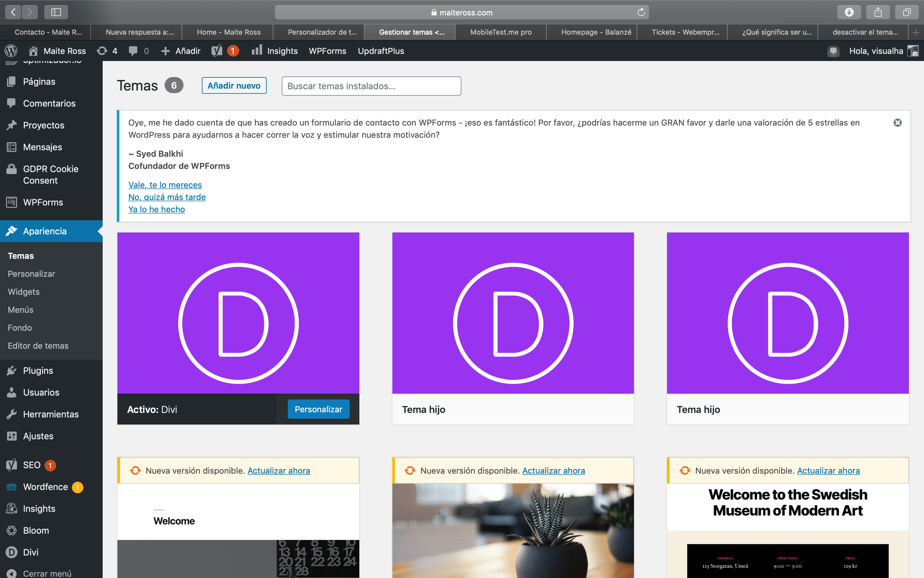This screenshot has width=924, height=578.
Task: Open UpdraftPlus in the admin bar
Action: click(381, 51)
